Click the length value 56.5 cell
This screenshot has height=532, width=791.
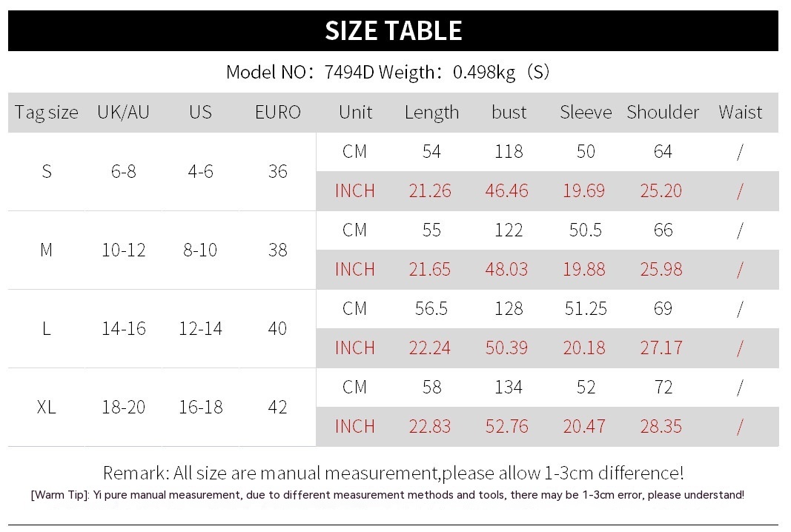431,309
